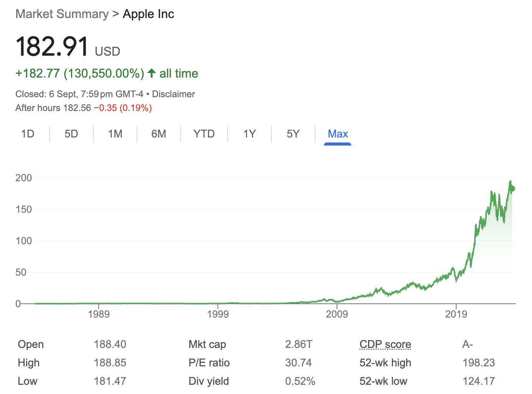Image resolution: width=532 pixels, height=394 pixels.
Task: Click the Apple Inc title text
Action: [149, 14]
